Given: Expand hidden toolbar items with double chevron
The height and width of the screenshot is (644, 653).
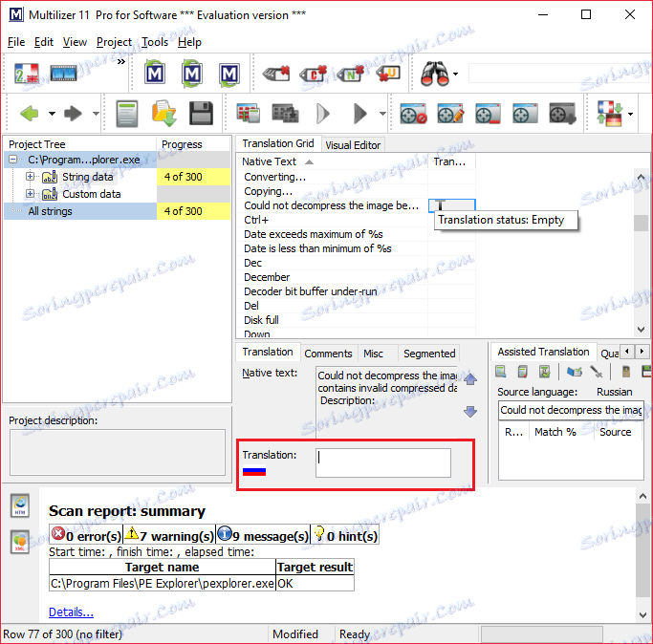Looking at the screenshot, I should pyautogui.click(x=120, y=62).
